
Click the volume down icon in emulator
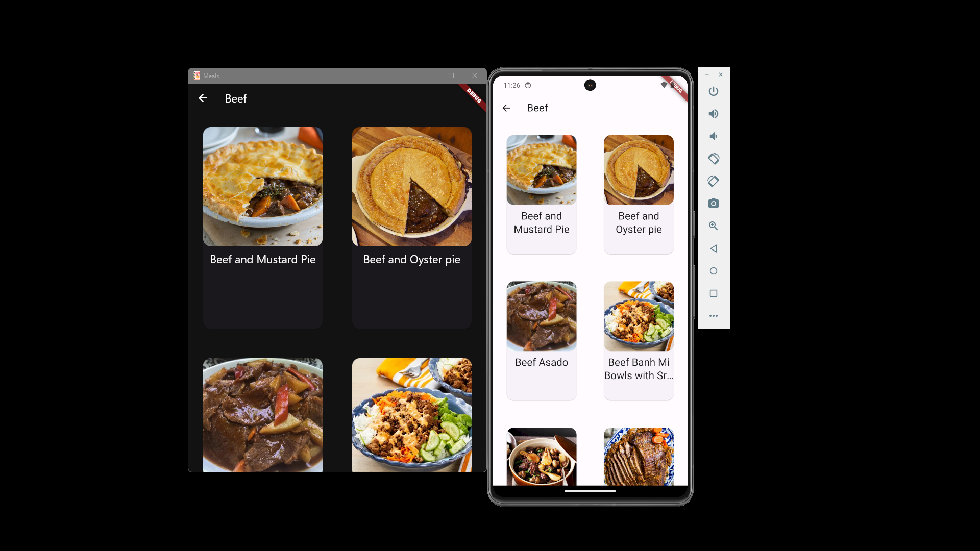point(714,136)
